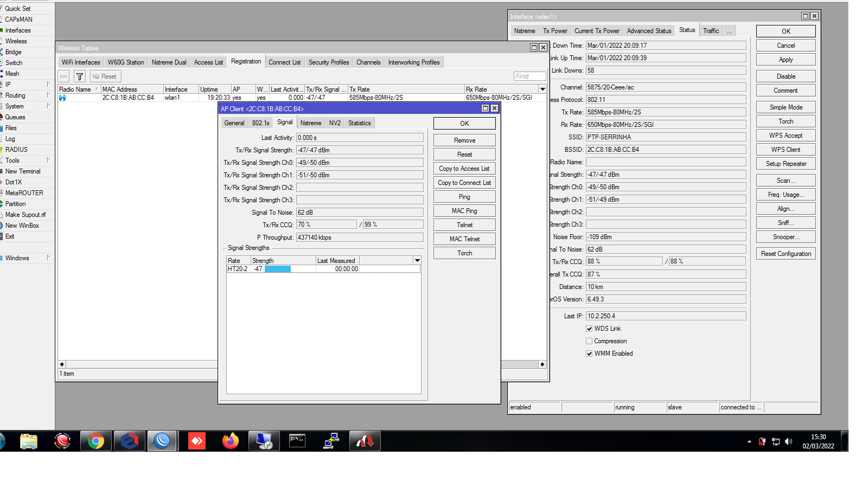868x488 pixels.
Task: Click the filter funnel icon in Wireless Tables
Action: tap(80, 76)
